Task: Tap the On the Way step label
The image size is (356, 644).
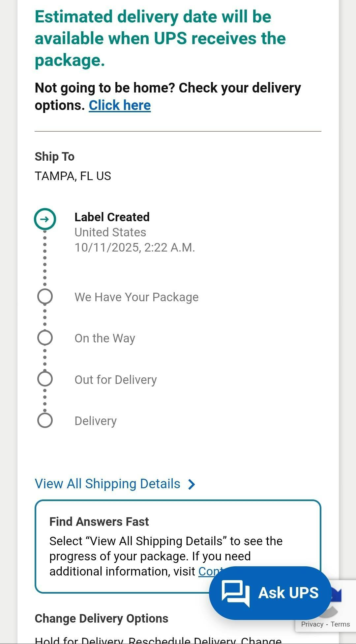Action: point(105,338)
